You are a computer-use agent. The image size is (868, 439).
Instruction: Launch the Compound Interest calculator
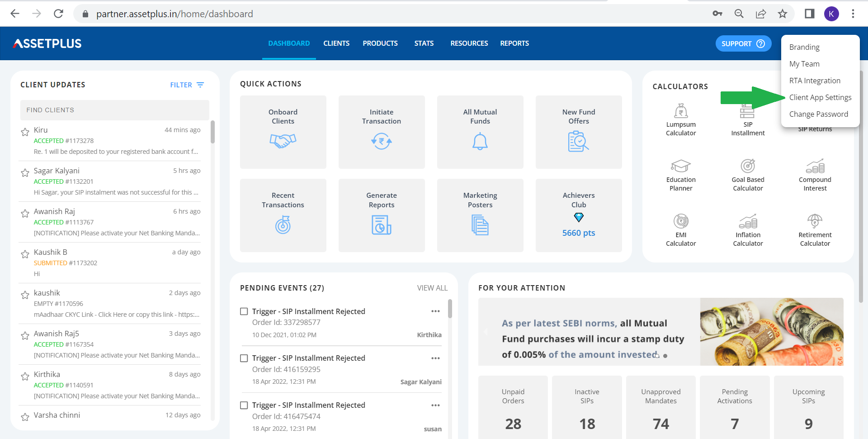click(815, 174)
